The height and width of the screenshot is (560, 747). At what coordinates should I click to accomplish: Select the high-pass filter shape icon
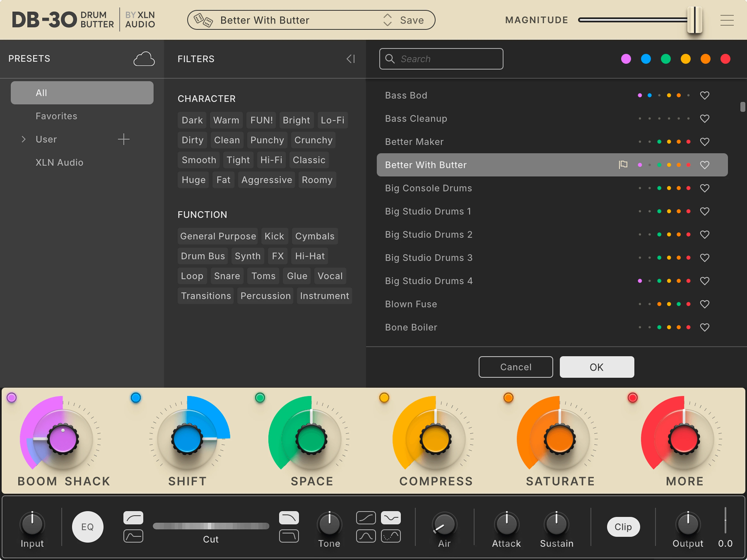point(133,518)
